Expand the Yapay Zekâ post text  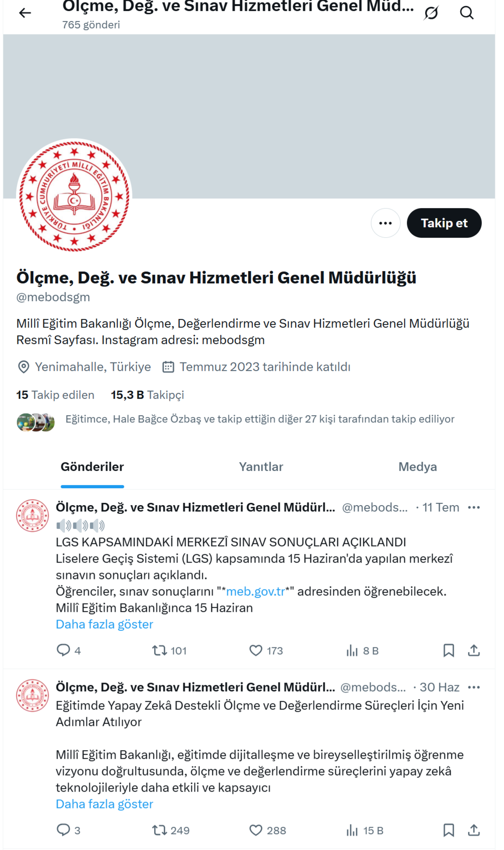[x=104, y=804]
